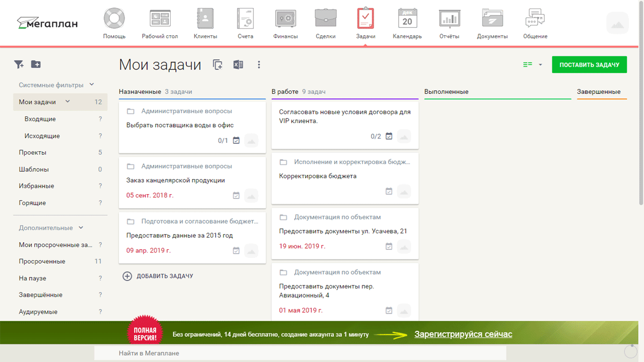Expand the Дополнительные filters chevron

81,228
